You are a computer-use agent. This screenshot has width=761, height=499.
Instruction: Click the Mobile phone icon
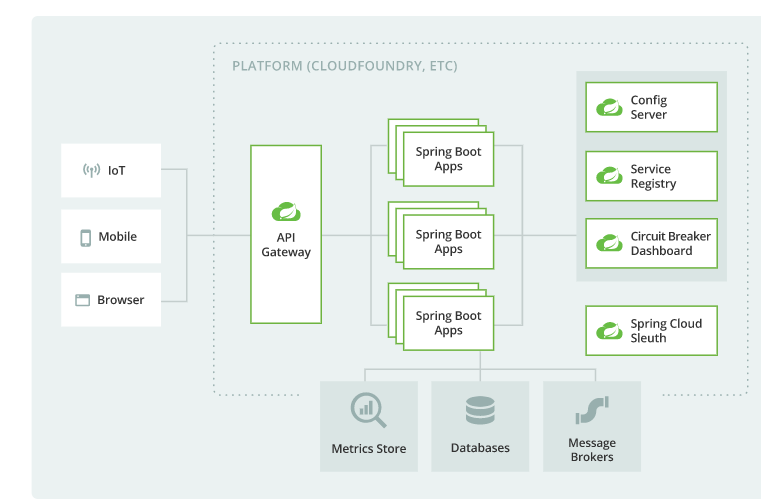click(x=85, y=238)
